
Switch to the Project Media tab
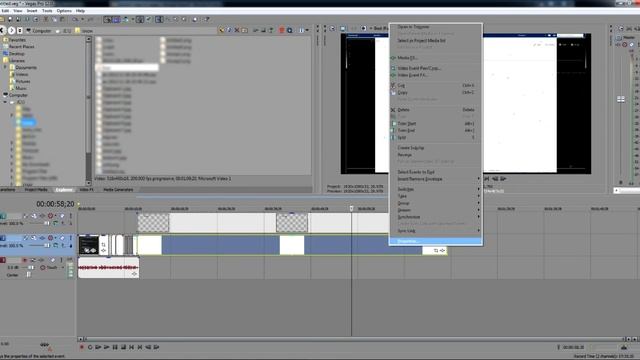[36, 190]
